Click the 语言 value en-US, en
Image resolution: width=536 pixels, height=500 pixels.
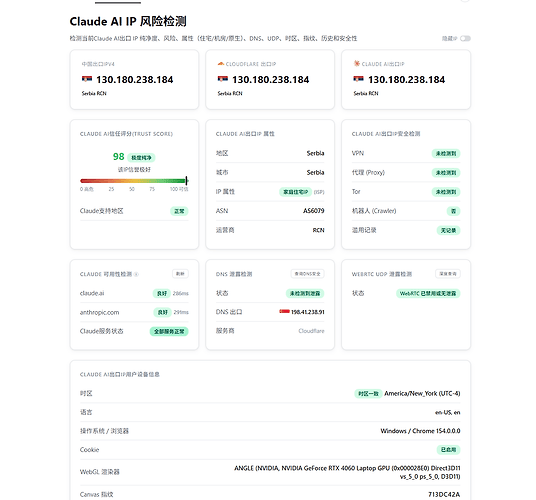(x=447, y=413)
